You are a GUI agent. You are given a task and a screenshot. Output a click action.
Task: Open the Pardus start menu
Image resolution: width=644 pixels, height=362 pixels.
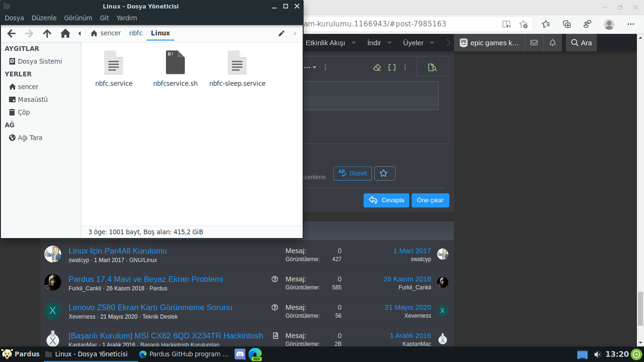pyautogui.click(x=21, y=354)
